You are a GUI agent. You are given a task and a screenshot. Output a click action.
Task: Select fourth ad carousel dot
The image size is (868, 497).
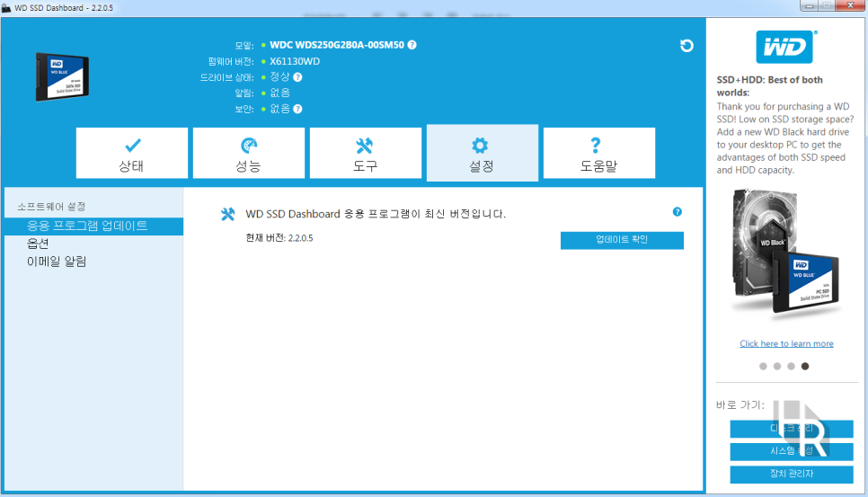tap(805, 366)
